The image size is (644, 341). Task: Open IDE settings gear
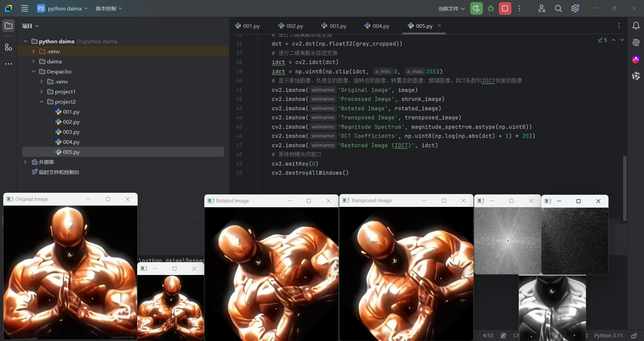click(x=575, y=8)
